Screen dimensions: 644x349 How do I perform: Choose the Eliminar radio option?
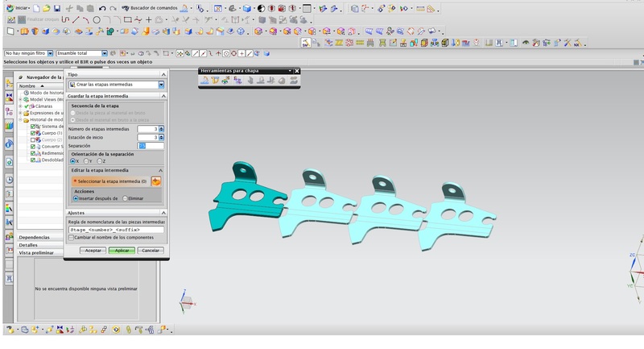[x=125, y=197]
